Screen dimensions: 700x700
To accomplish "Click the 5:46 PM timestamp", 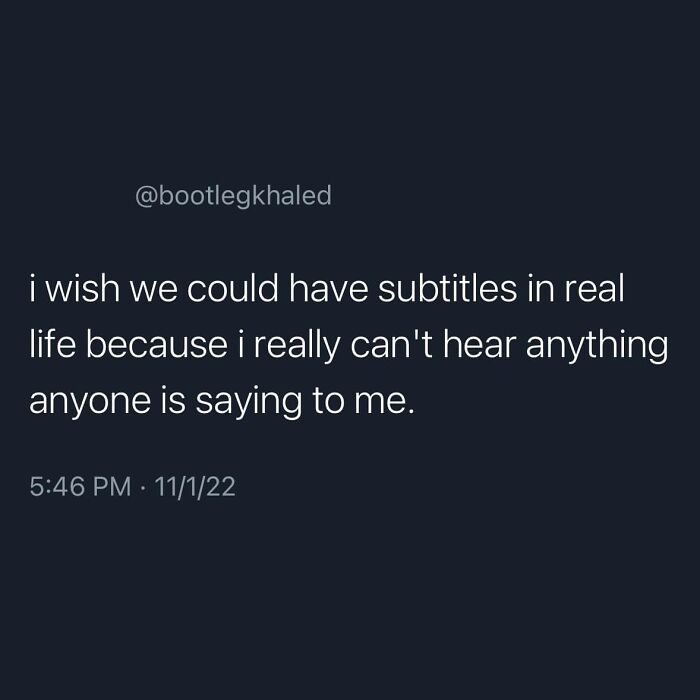I will pyautogui.click(x=80, y=486).
